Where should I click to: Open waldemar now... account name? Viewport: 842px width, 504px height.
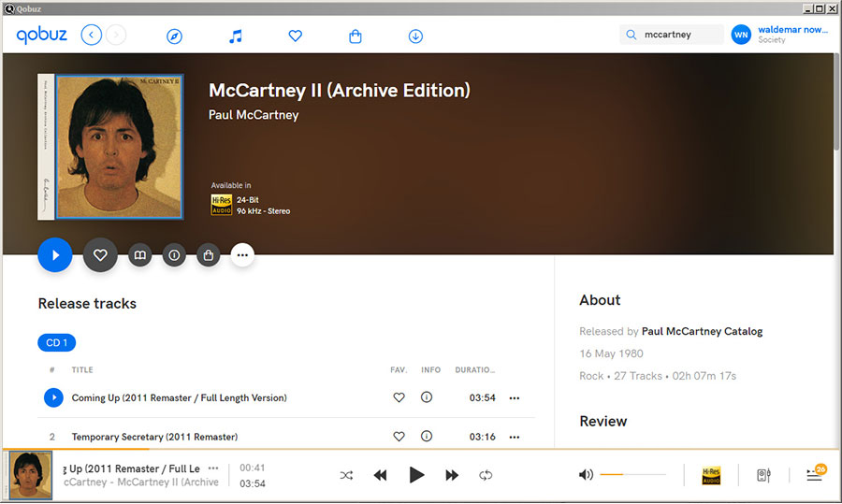click(792, 30)
